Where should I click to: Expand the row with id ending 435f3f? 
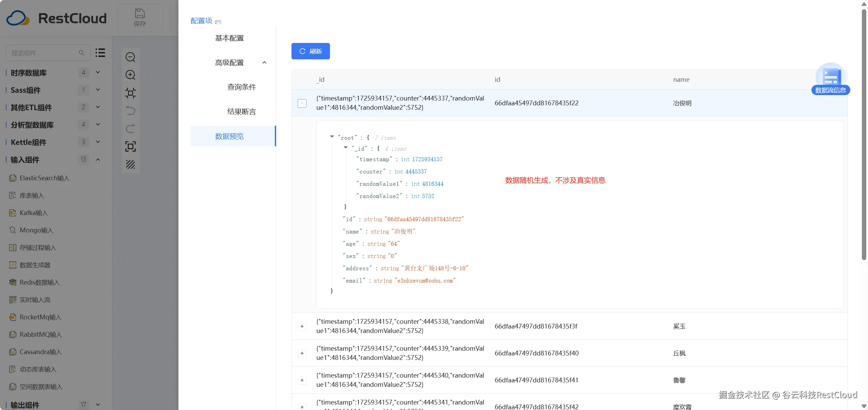click(x=302, y=326)
